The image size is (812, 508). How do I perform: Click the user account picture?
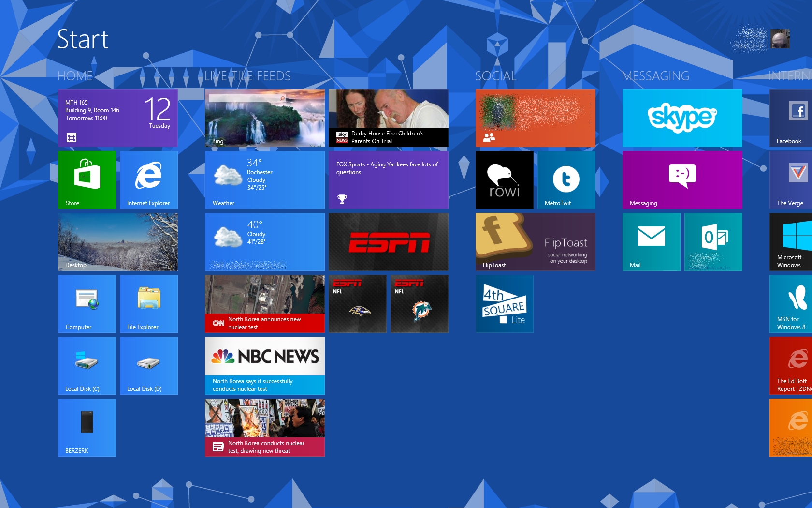point(780,39)
